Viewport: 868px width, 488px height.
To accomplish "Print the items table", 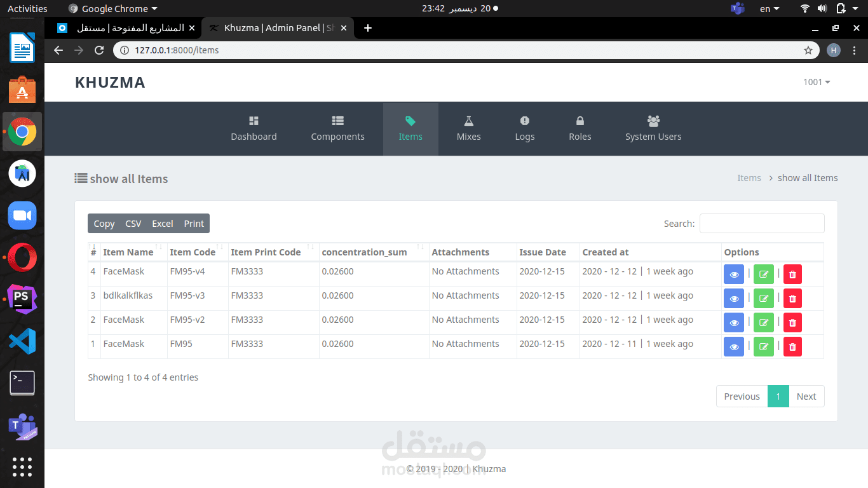I will tap(194, 224).
